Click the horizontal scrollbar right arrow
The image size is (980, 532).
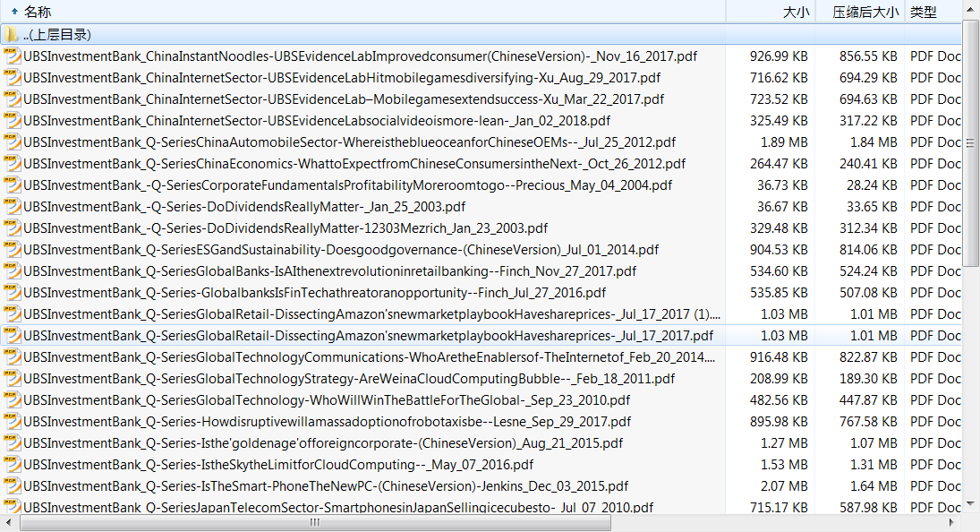point(952,522)
